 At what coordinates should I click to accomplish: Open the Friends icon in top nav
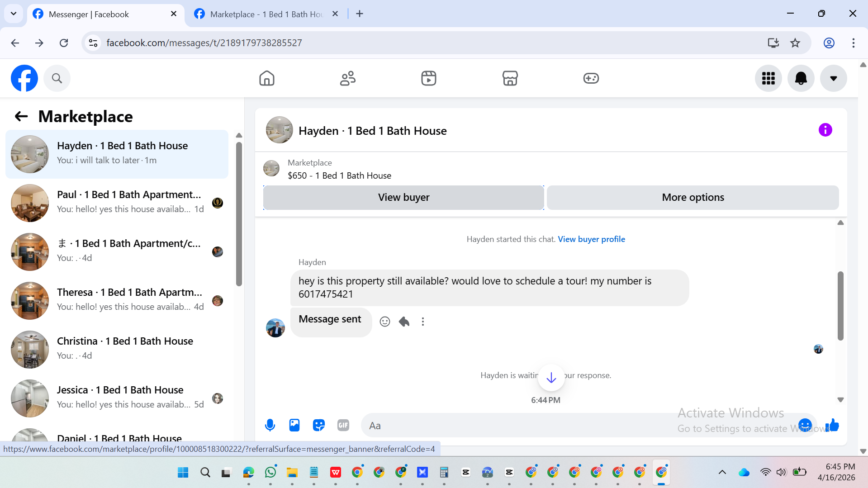(348, 78)
